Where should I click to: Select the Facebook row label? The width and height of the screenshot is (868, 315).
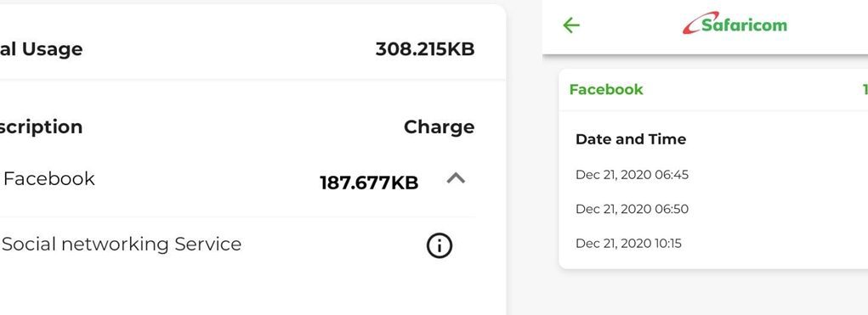[x=48, y=178]
